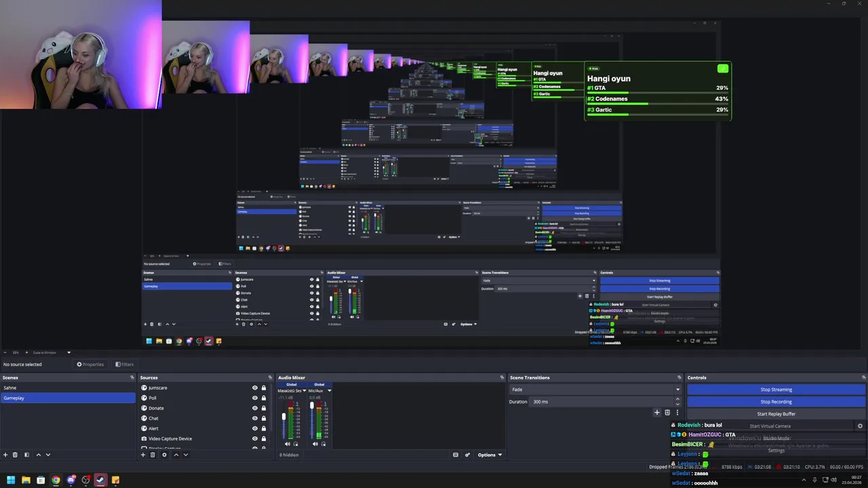
Task: Expand the Fade transition dropdown
Action: pos(677,390)
